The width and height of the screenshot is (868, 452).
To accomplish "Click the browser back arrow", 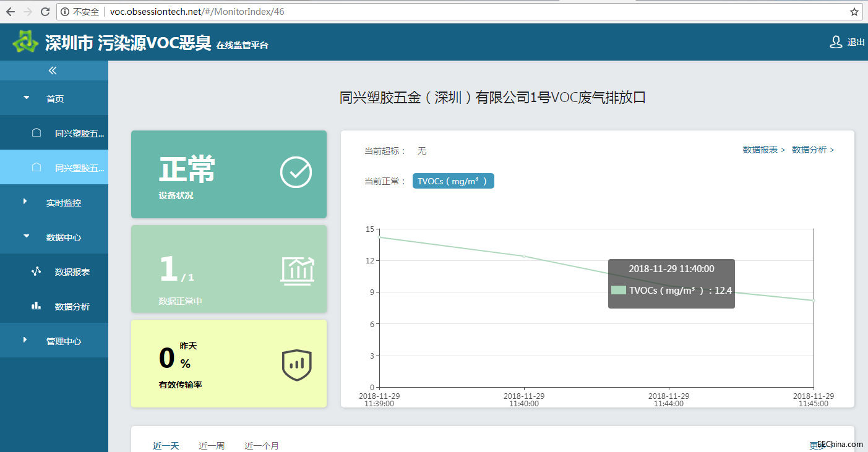I will (10, 12).
